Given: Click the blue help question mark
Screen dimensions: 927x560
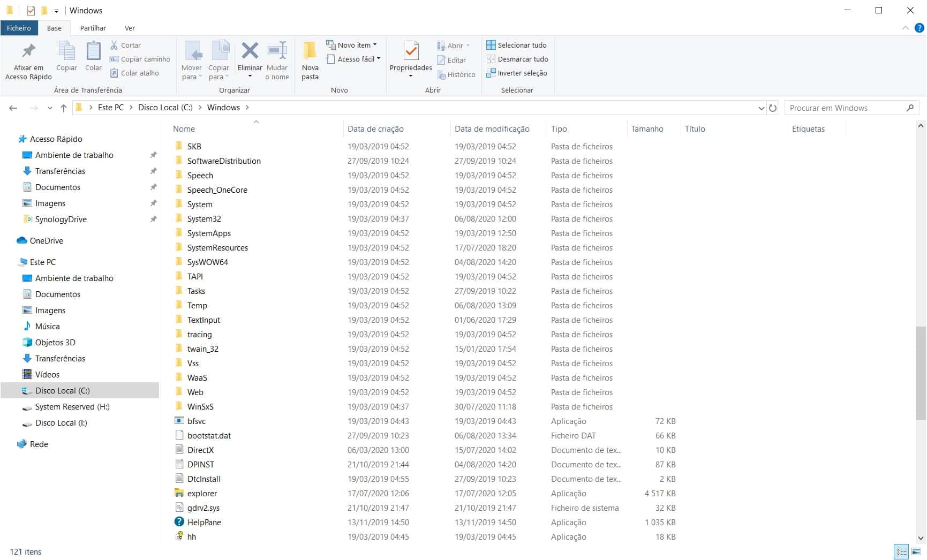Looking at the screenshot, I should pyautogui.click(x=919, y=28).
